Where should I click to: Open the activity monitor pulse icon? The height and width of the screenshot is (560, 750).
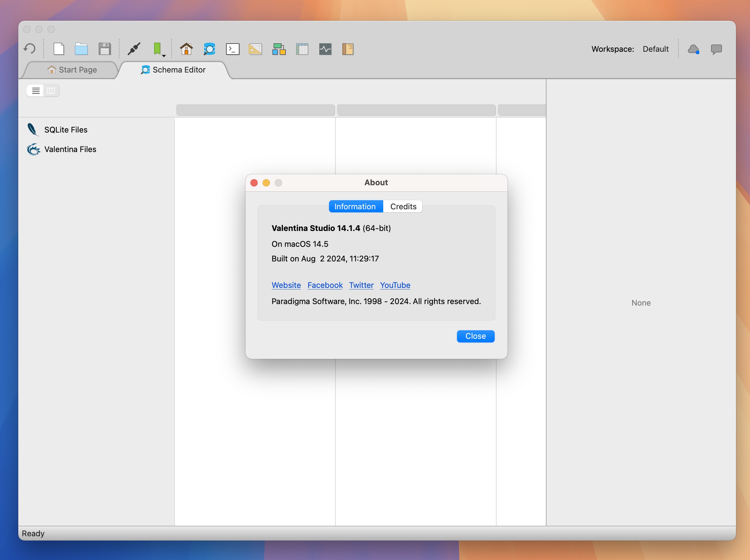(x=325, y=49)
